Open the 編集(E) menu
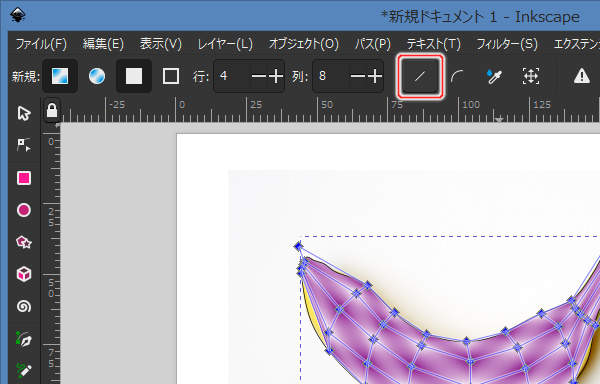The image size is (600, 384). tap(103, 44)
